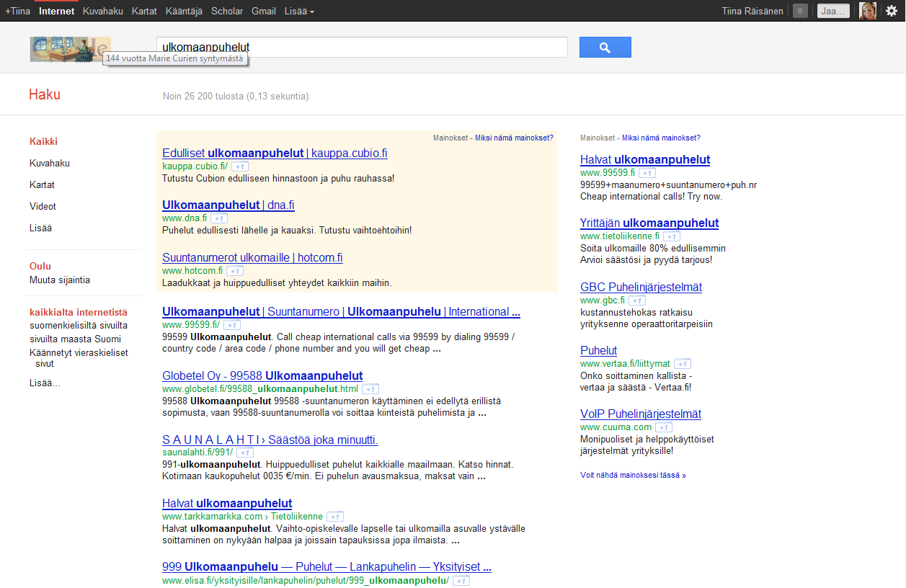
Task: Expand the Lisää dropdown in top bar
Action: point(299,12)
